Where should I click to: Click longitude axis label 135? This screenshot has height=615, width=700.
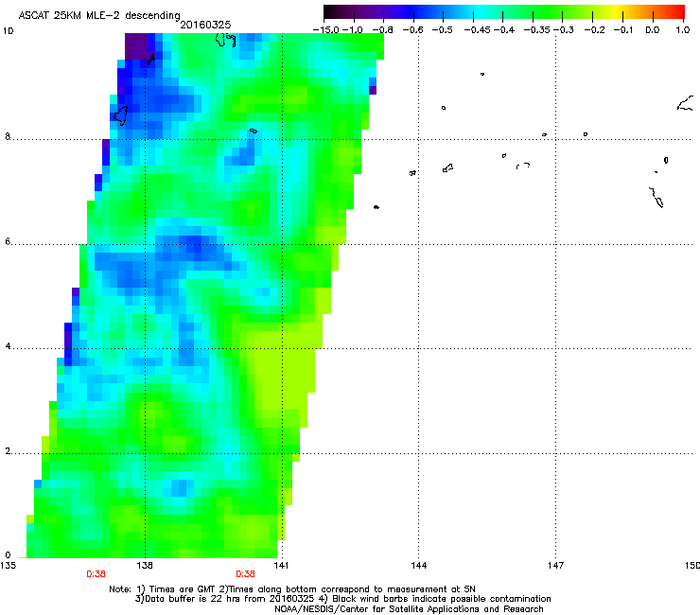click(8, 566)
